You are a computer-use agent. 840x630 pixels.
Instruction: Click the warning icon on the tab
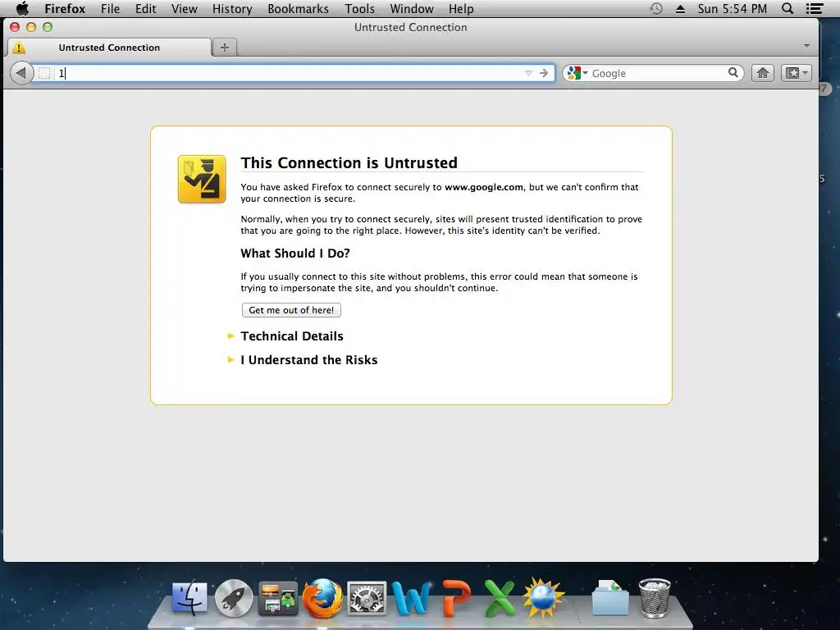[19, 47]
